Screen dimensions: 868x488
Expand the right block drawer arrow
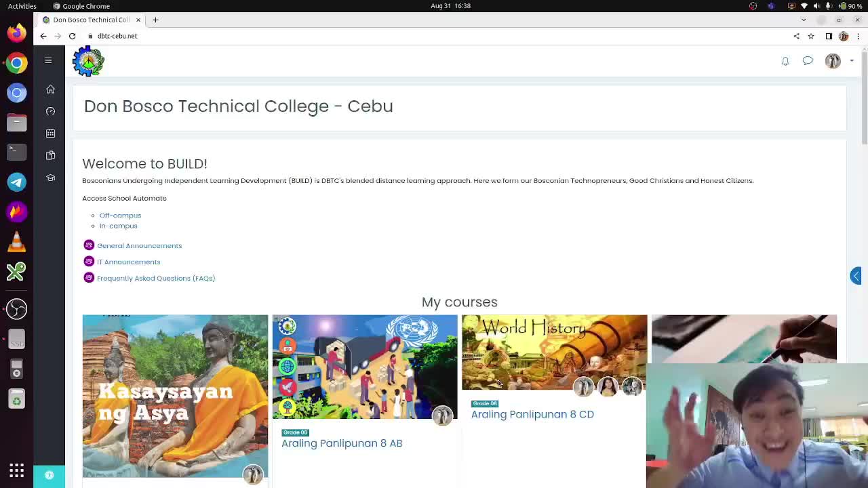click(856, 275)
